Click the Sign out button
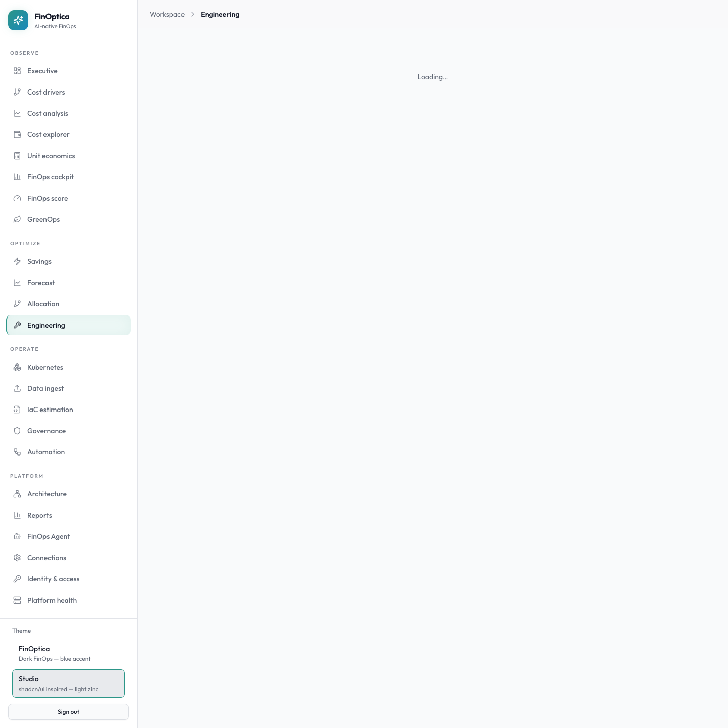This screenshot has height=728, width=728. (x=68, y=712)
